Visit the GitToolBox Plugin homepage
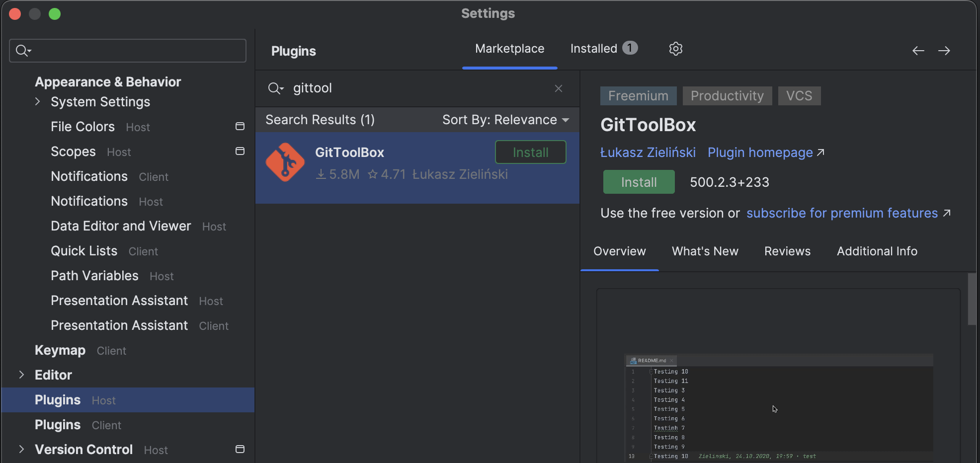The width and height of the screenshot is (980, 463). coord(759,153)
